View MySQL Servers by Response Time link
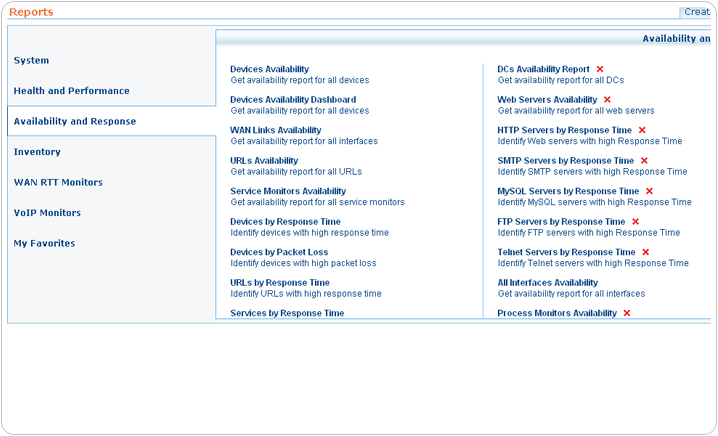The image size is (718, 436). [568, 191]
